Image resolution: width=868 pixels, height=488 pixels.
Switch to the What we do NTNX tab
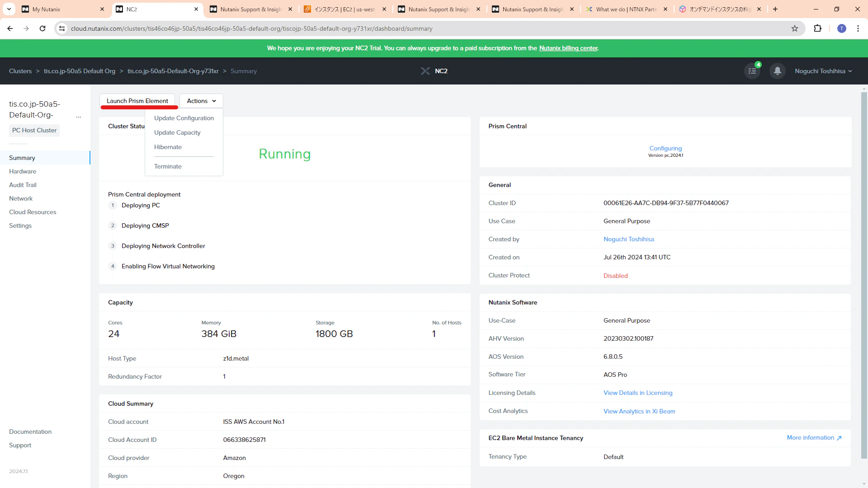click(x=626, y=9)
